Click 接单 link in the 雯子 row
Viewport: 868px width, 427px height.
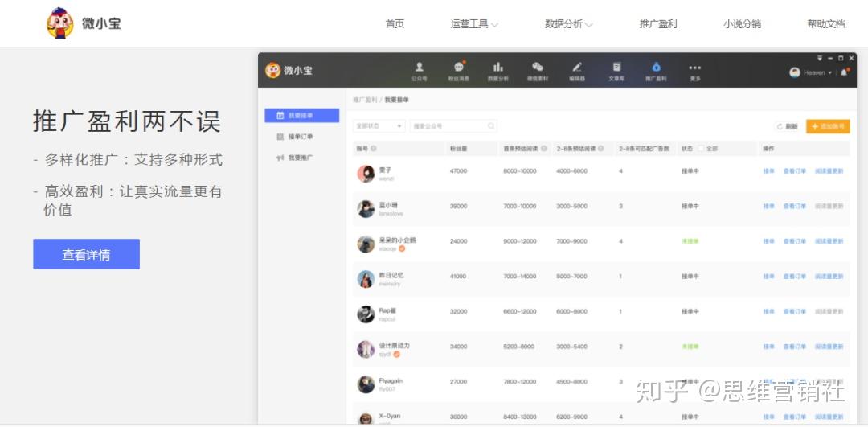point(768,171)
